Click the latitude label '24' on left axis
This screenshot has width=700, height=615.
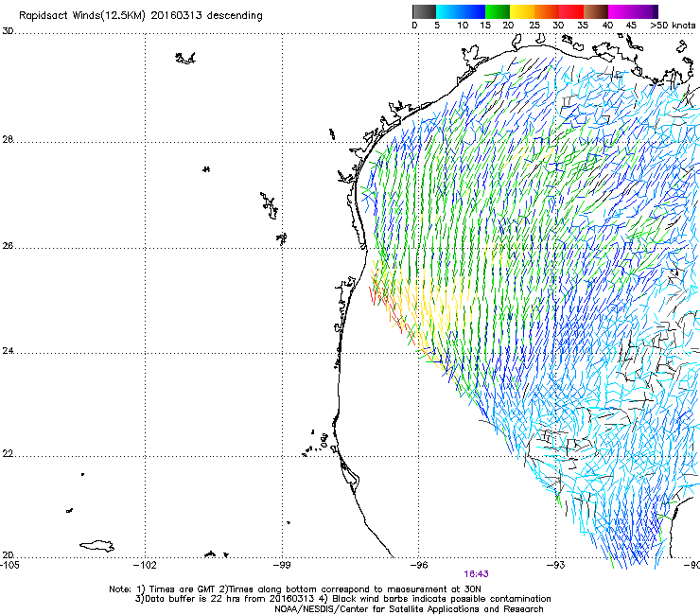point(8,351)
